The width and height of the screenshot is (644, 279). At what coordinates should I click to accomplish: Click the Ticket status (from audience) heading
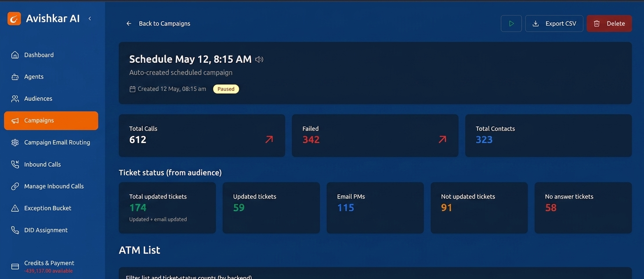pyautogui.click(x=170, y=173)
